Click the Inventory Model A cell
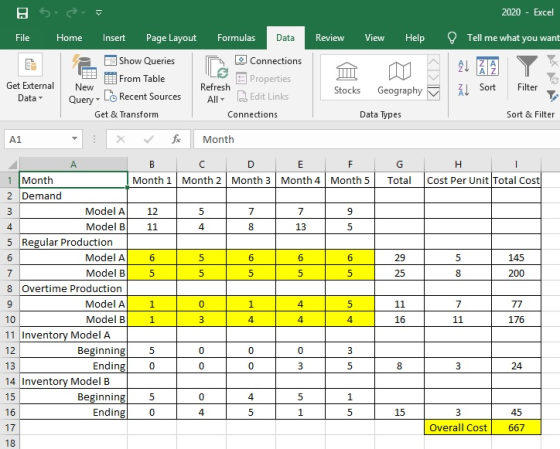This screenshot has height=449, width=560. pyautogui.click(x=73, y=335)
